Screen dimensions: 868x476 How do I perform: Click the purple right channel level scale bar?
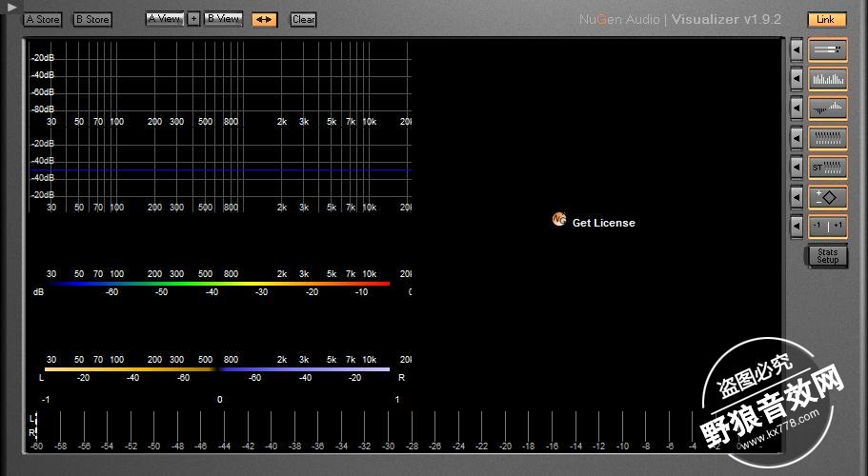(x=305, y=369)
